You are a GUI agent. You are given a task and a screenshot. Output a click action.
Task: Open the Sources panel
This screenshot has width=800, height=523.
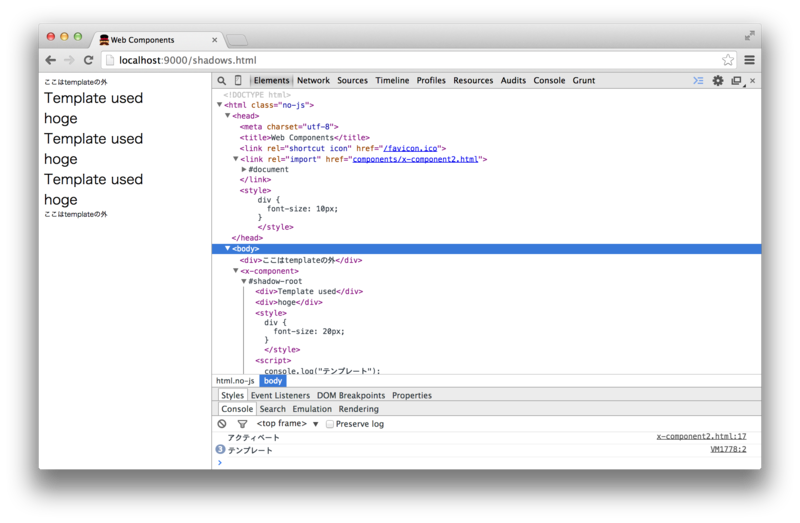coord(352,81)
